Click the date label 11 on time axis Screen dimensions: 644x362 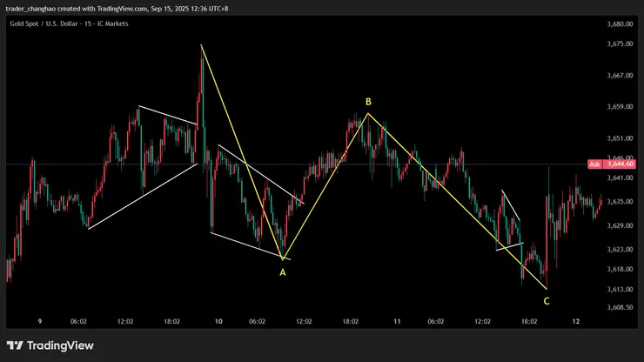click(397, 322)
